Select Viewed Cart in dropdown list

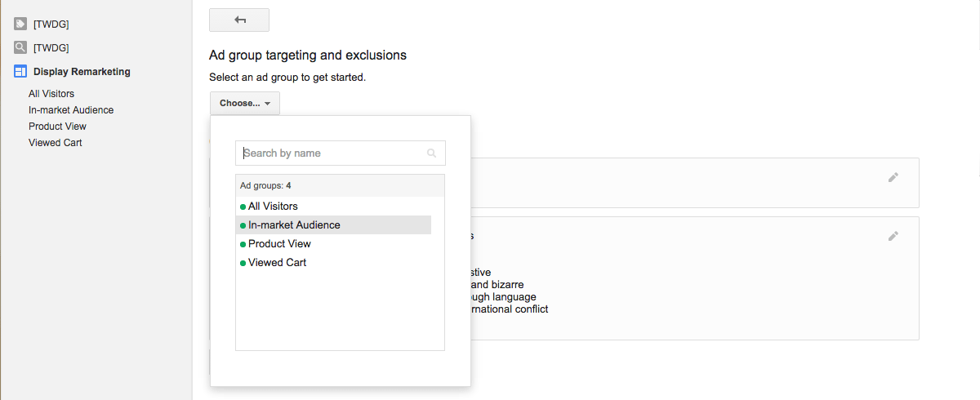coord(333,263)
